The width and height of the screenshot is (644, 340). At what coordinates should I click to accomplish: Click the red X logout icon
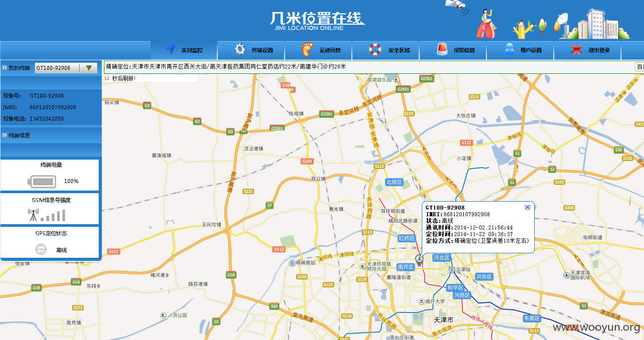[x=576, y=50]
